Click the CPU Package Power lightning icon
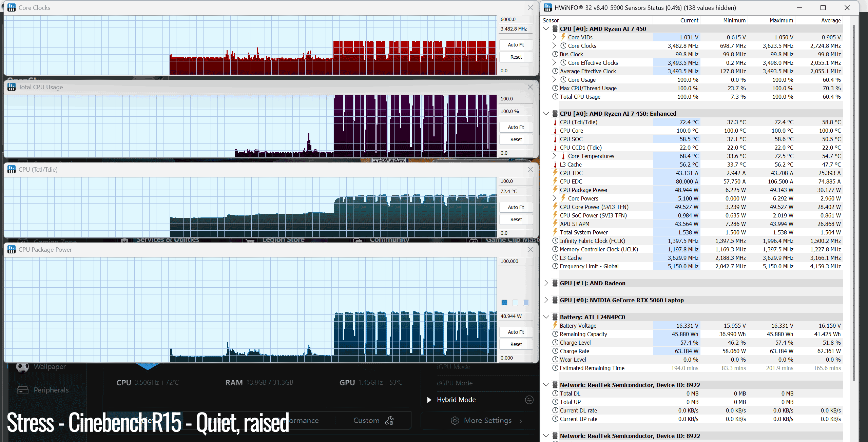 (555, 190)
